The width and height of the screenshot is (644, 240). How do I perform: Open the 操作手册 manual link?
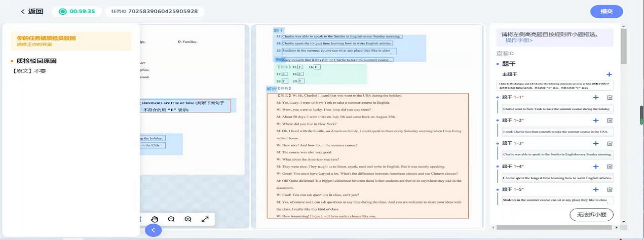tap(519, 41)
